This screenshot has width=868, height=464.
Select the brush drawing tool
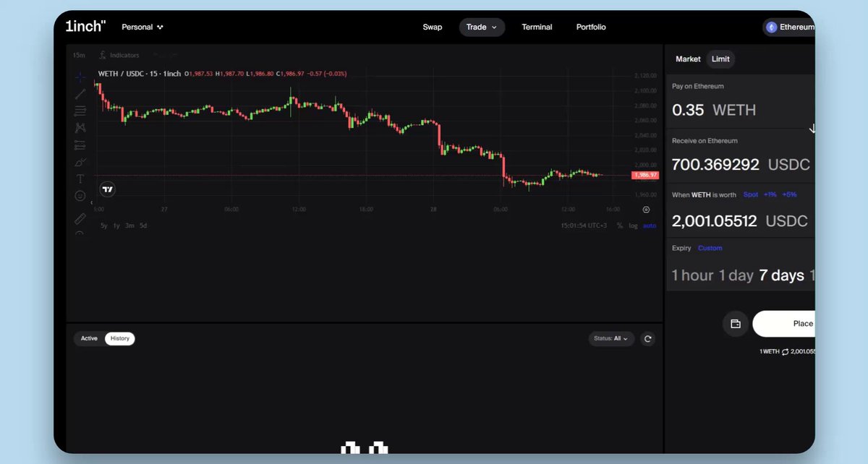point(80,163)
